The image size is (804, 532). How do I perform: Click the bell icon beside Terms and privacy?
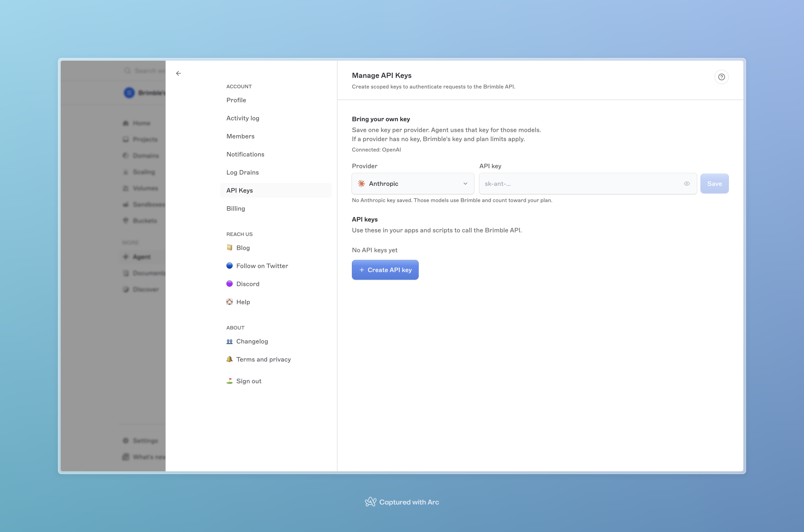click(x=230, y=359)
